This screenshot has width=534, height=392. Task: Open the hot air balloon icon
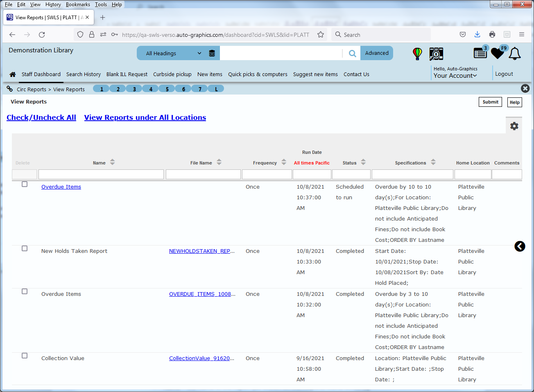coord(417,54)
